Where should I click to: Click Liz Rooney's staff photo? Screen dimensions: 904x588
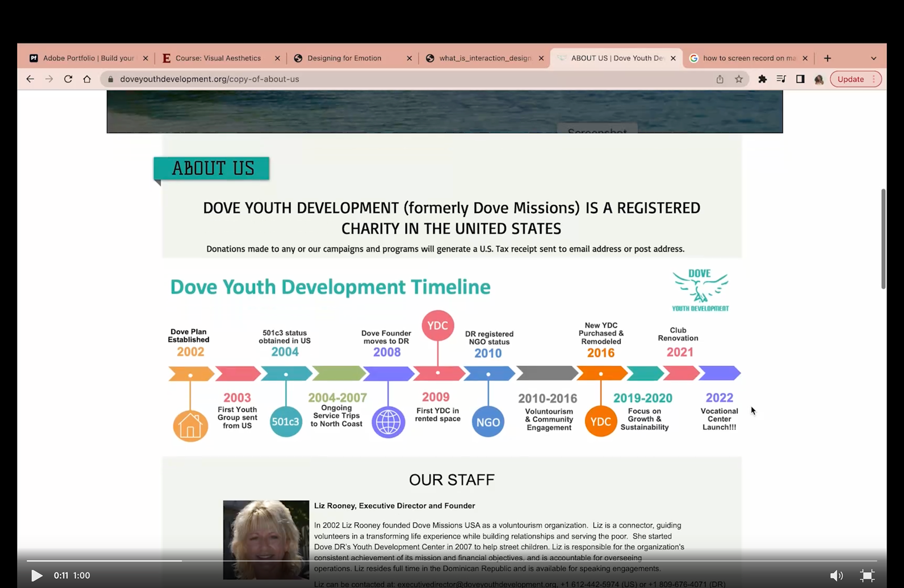266,540
